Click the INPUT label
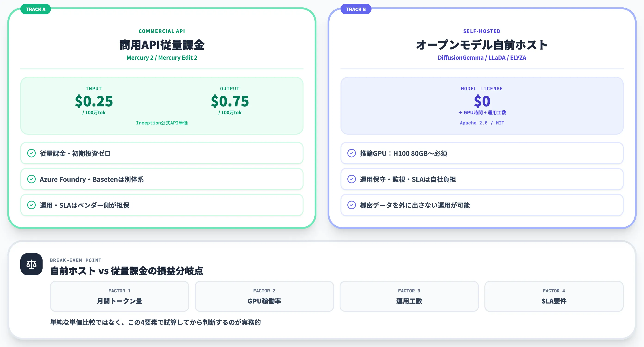644x347 pixels. click(94, 89)
